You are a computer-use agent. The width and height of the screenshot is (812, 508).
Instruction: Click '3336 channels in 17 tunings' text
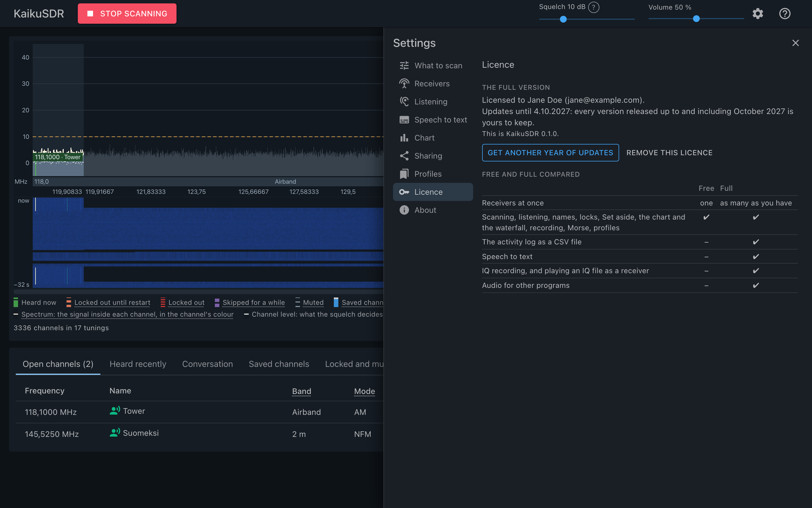[x=61, y=328]
